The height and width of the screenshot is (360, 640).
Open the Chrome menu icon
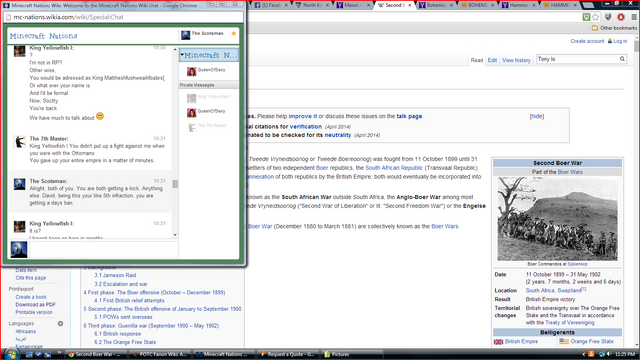point(634,17)
